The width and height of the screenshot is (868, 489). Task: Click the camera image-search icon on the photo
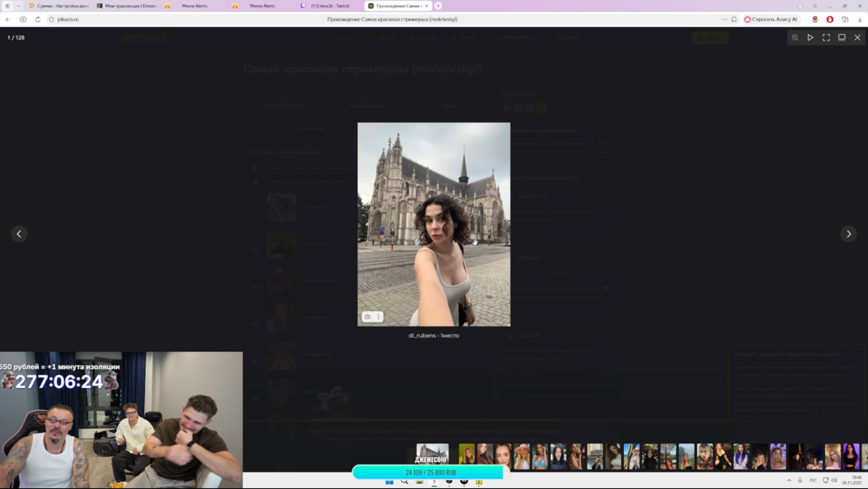[x=367, y=317]
